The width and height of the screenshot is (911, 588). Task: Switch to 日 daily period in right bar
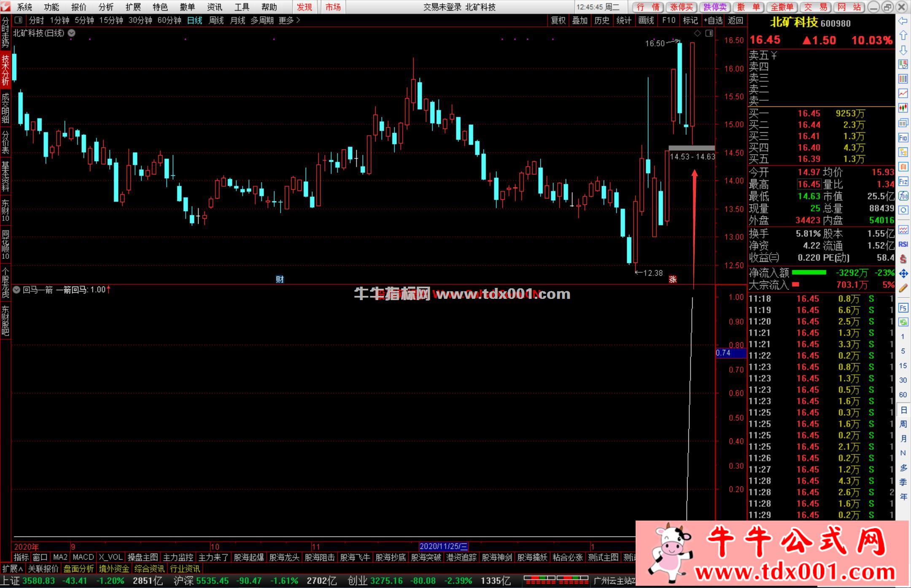point(903,410)
